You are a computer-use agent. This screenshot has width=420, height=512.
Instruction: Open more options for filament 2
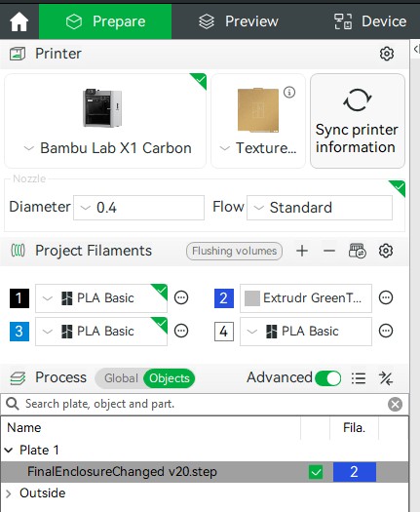tap(386, 297)
